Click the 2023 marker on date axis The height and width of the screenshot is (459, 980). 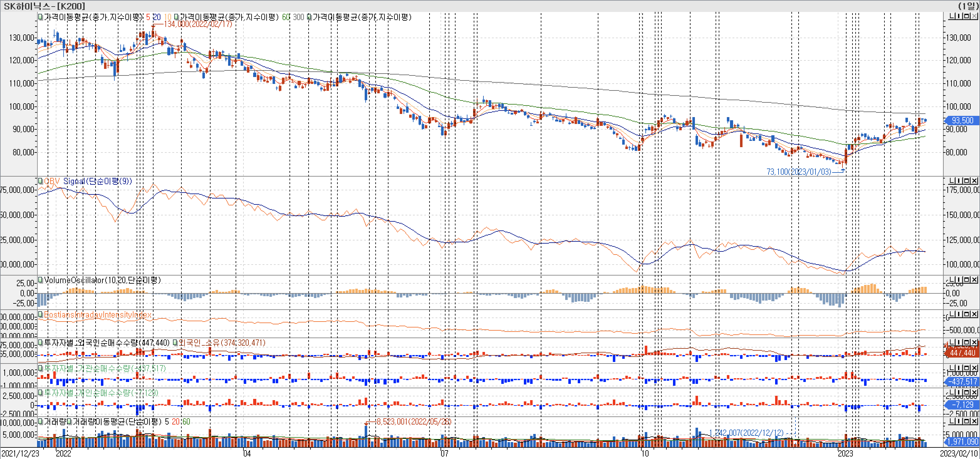click(x=845, y=453)
